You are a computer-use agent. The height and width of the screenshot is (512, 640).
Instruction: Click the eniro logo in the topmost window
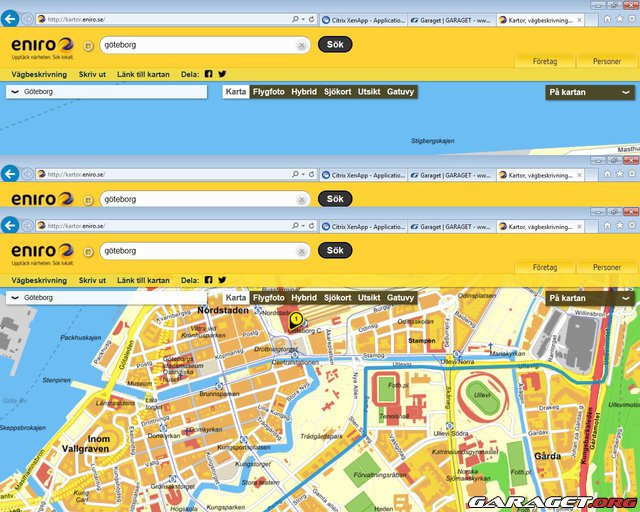pos(42,45)
